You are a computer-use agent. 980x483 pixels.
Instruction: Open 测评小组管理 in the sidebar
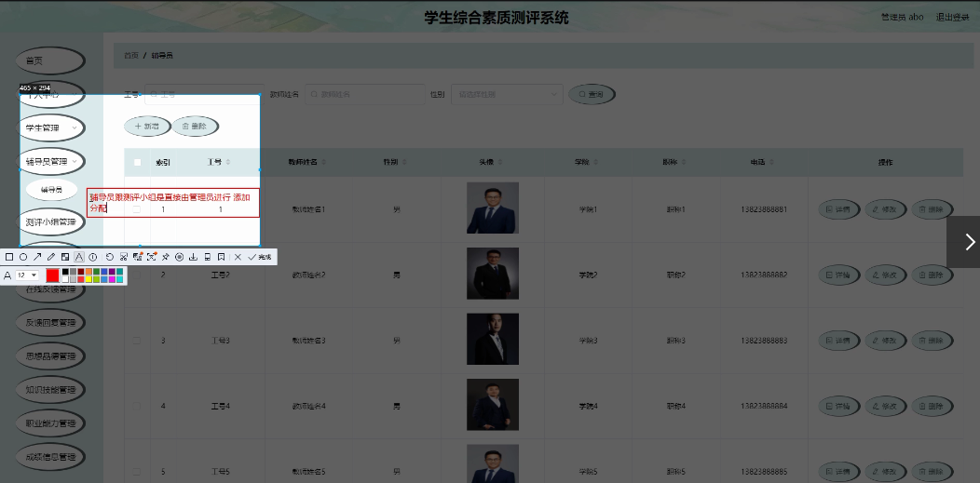[x=50, y=221]
